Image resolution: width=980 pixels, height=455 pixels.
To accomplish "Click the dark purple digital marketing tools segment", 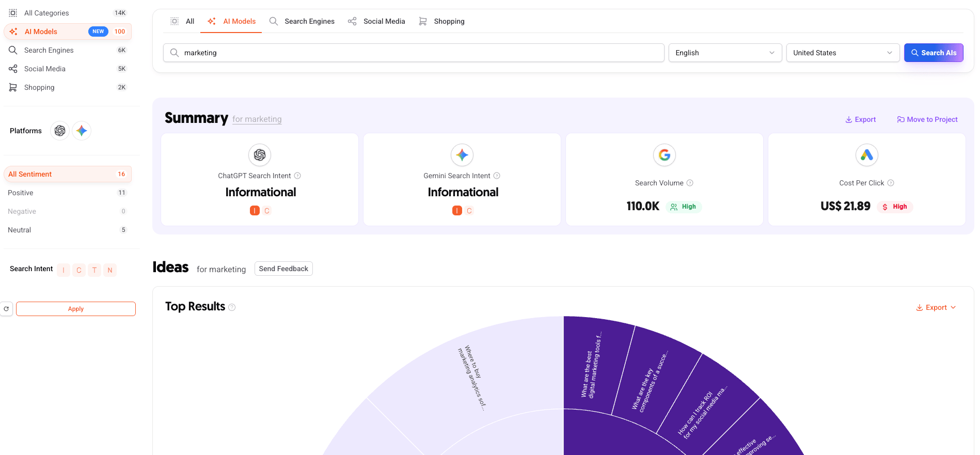I will (594, 367).
